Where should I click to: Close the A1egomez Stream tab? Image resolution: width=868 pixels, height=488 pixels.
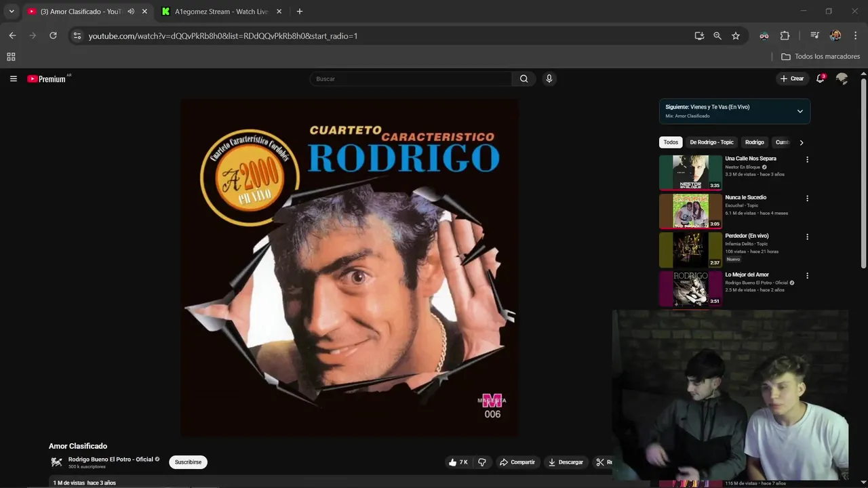[279, 12]
